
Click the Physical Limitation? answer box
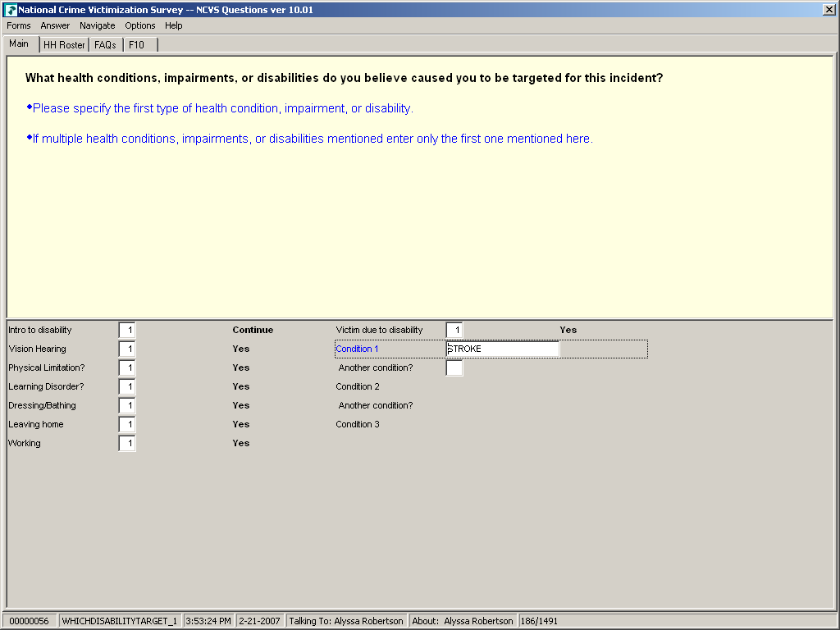pos(127,368)
